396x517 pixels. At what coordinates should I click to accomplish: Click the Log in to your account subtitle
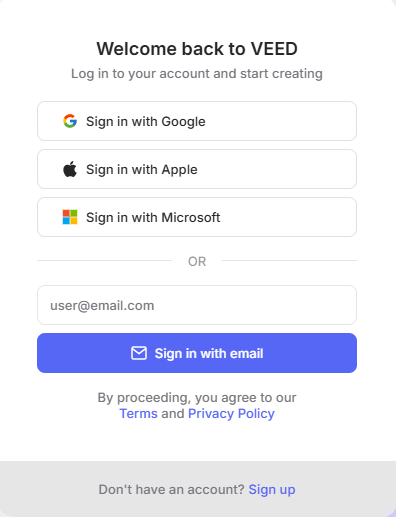197,74
